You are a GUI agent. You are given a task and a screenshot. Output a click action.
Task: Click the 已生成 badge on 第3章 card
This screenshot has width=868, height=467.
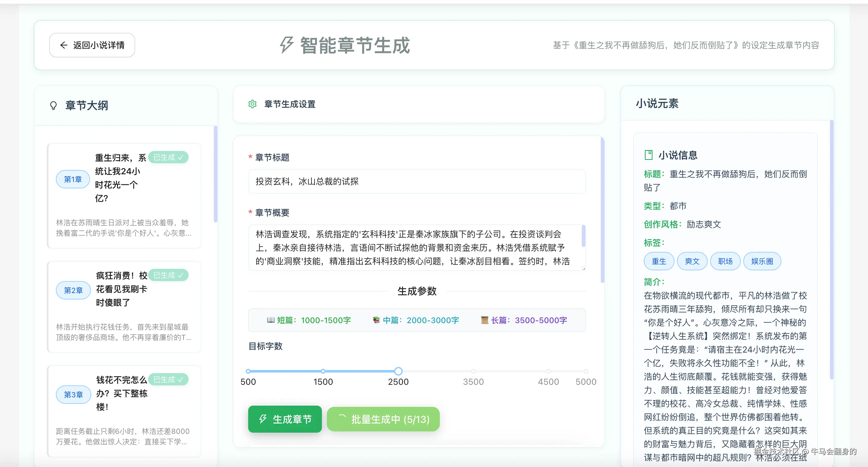(168, 379)
